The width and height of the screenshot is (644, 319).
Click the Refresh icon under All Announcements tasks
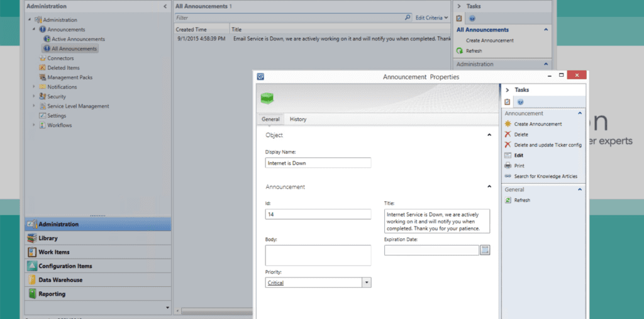point(460,51)
